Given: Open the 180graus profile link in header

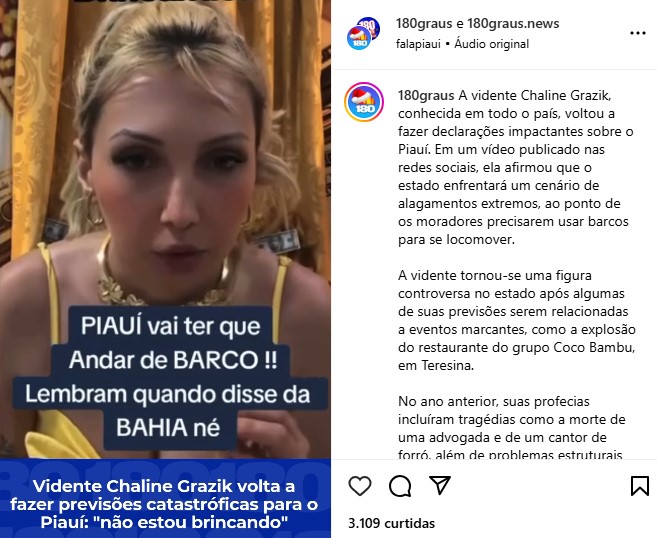Looking at the screenshot, I should point(424,23).
